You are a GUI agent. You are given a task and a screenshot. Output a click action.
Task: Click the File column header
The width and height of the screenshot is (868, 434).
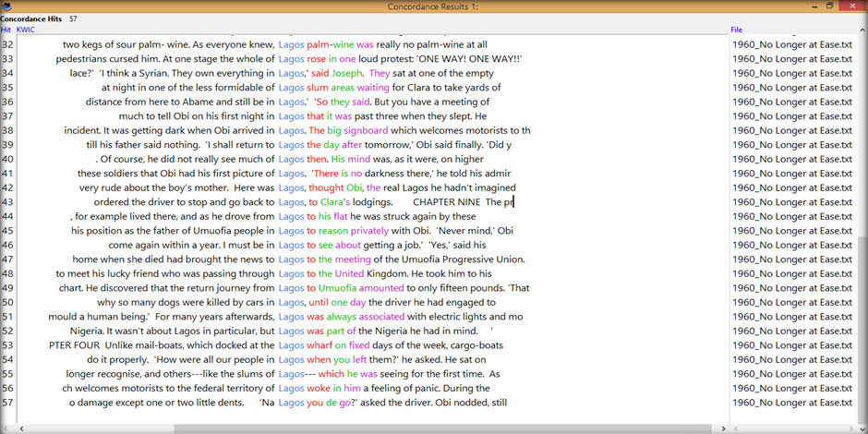(736, 30)
